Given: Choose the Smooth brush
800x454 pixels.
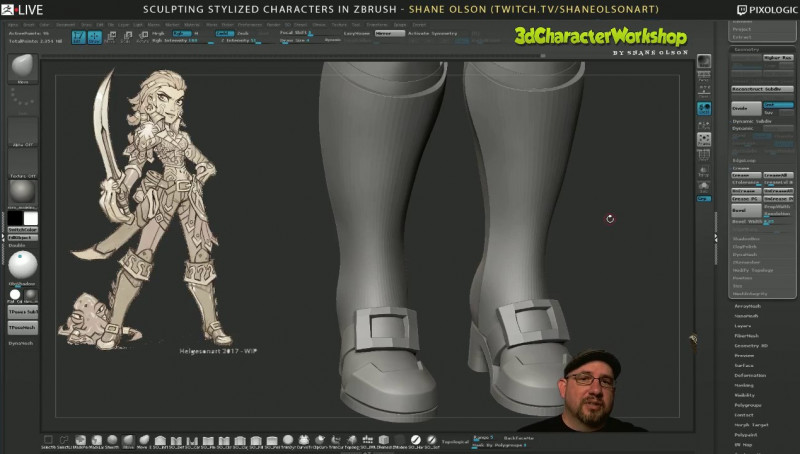Looking at the screenshot, I should (112, 440).
